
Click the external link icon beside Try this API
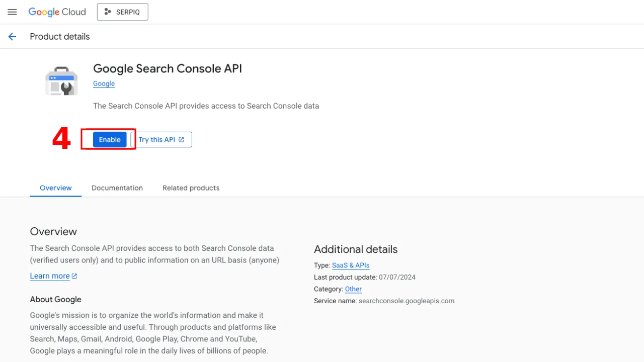[x=182, y=140]
